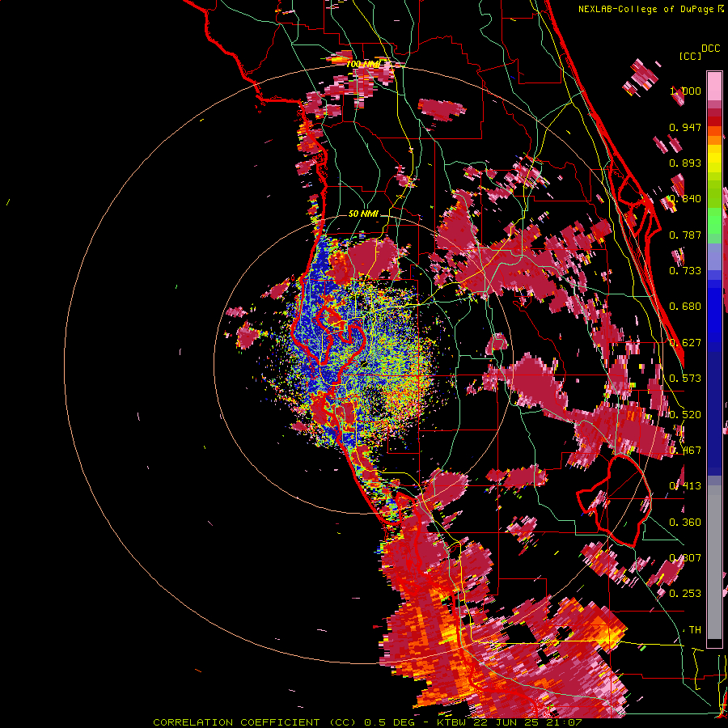The width and height of the screenshot is (728, 728).
Task: Click the 50 NMI range ring label
Action: [363, 214]
